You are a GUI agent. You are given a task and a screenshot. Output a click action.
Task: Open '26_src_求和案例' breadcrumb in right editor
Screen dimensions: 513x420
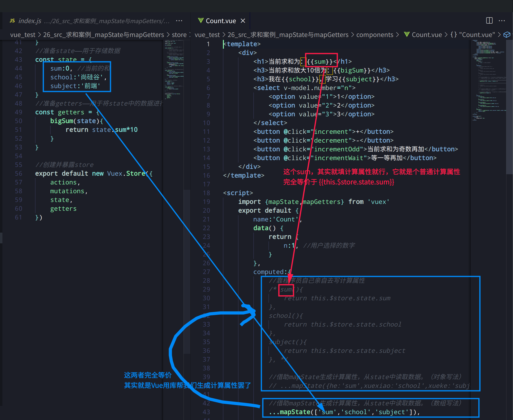[x=288, y=35]
